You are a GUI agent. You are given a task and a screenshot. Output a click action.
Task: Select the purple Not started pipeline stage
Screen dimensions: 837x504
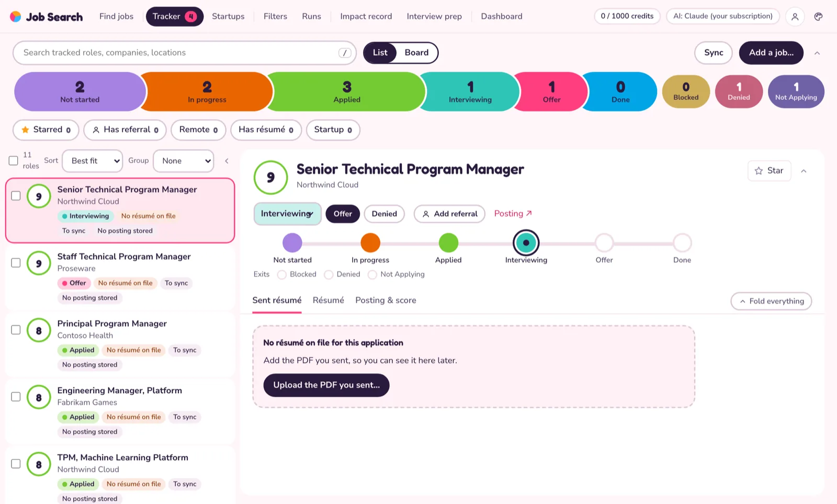pyautogui.click(x=80, y=91)
